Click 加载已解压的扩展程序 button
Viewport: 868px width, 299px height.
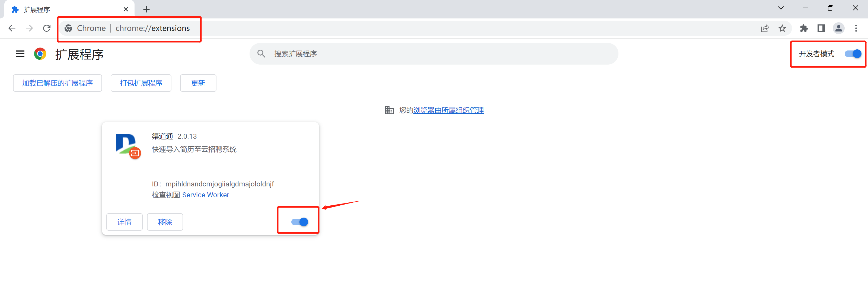[57, 83]
